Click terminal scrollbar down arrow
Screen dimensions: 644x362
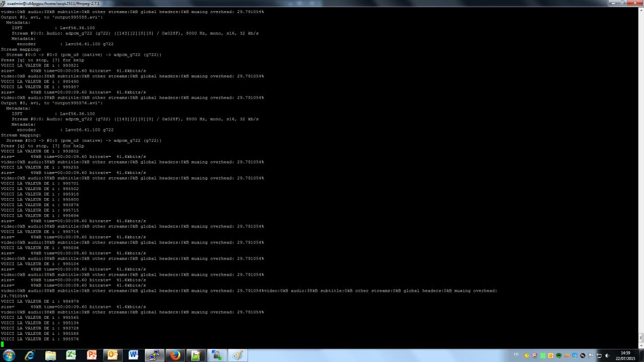[x=641, y=346]
